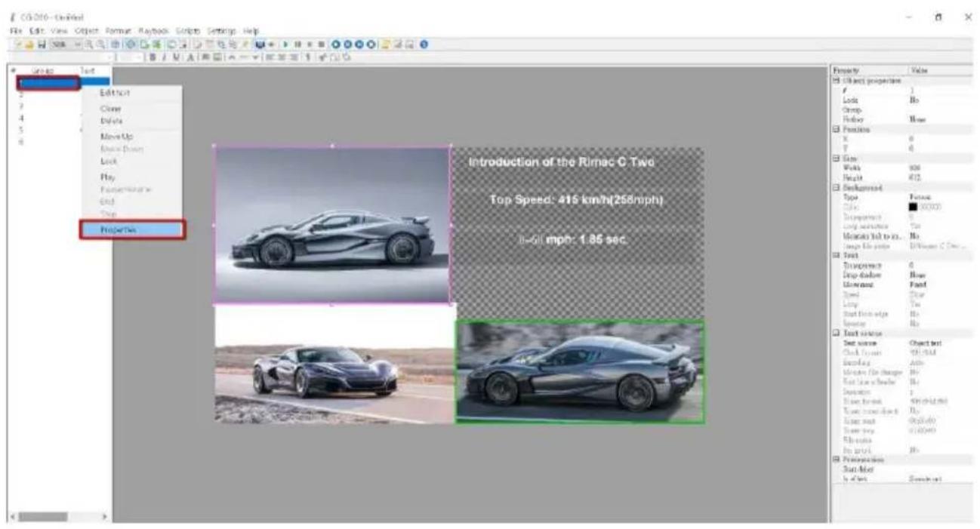Click the blue info icon on toolbar

pyautogui.click(x=423, y=45)
